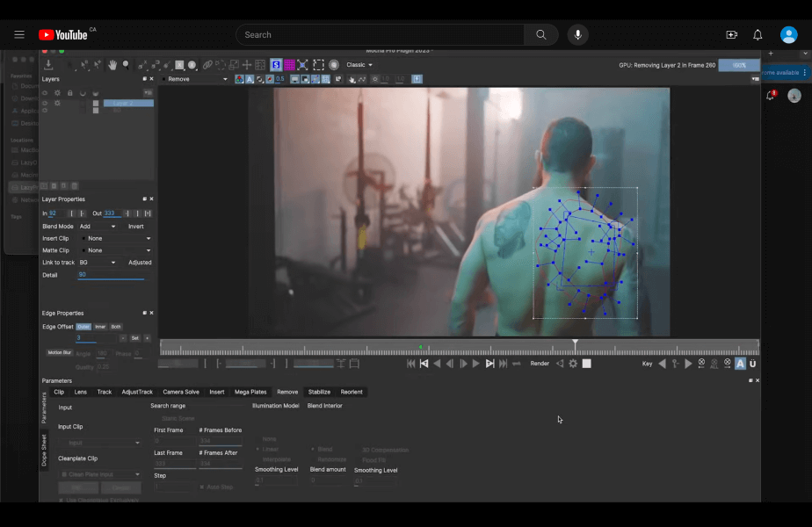Click the gear cog in Layer 2 row
Viewport: 812px width, 527px height.
57,103
